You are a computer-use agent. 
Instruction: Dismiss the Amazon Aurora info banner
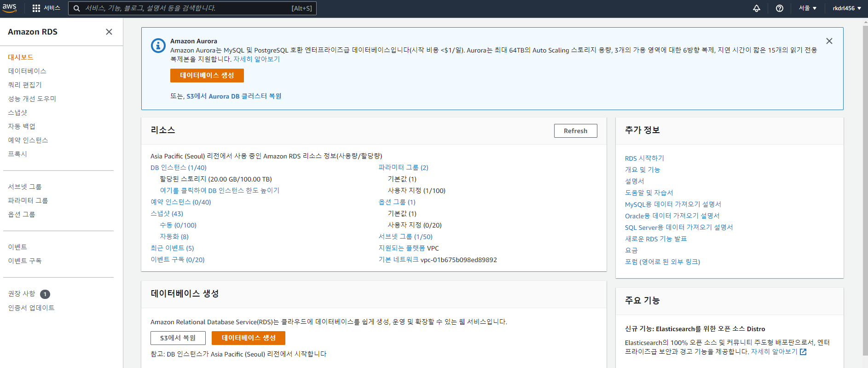pyautogui.click(x=829, y=41)
